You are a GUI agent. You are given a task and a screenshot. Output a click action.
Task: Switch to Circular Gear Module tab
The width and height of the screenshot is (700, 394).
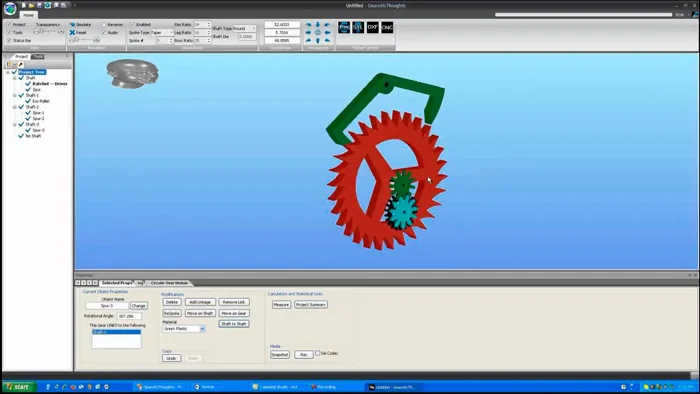click(x=169, y=283)
